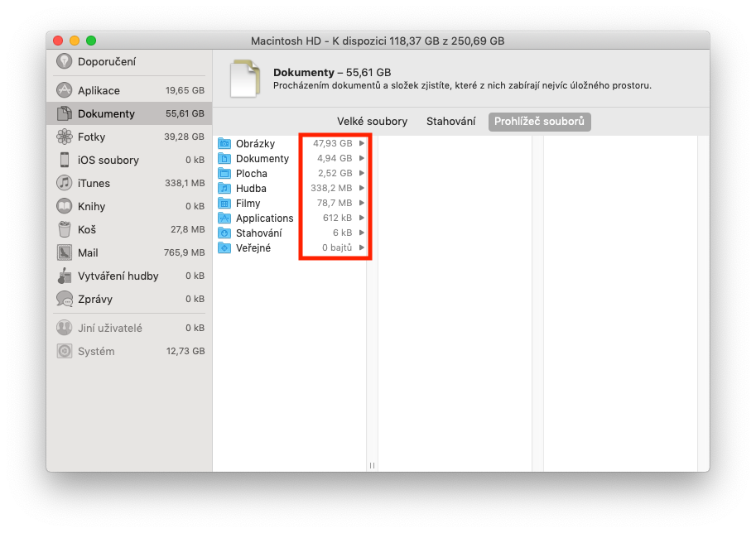Click the green zoom window button

90,41
